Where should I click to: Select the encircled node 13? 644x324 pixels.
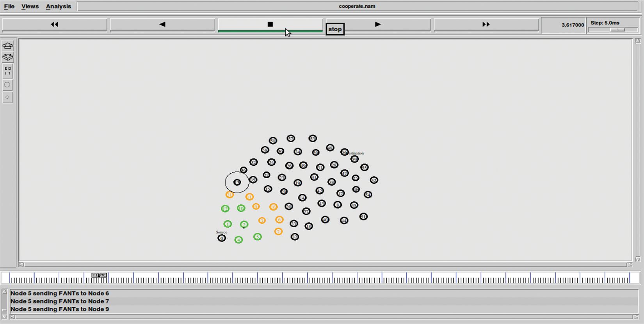[237, 182]
